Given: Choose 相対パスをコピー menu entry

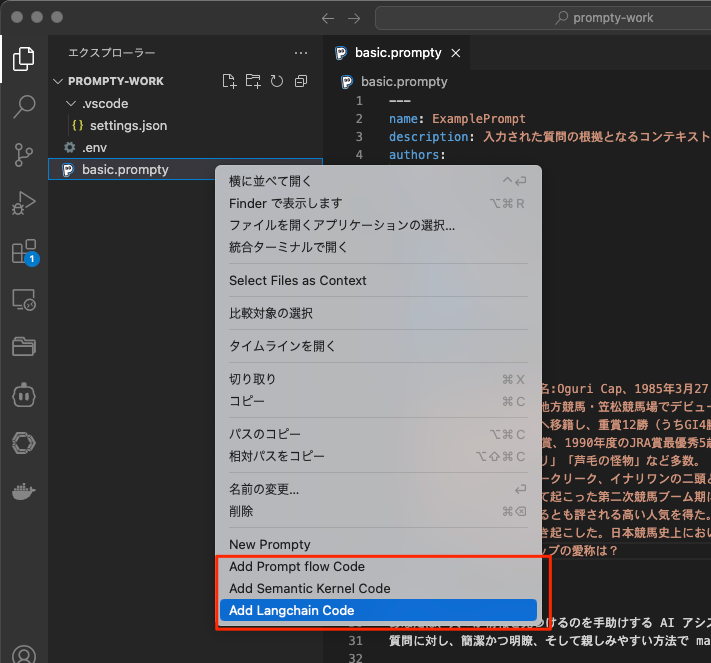Looking at the screenshot, I should click(378, 456).
